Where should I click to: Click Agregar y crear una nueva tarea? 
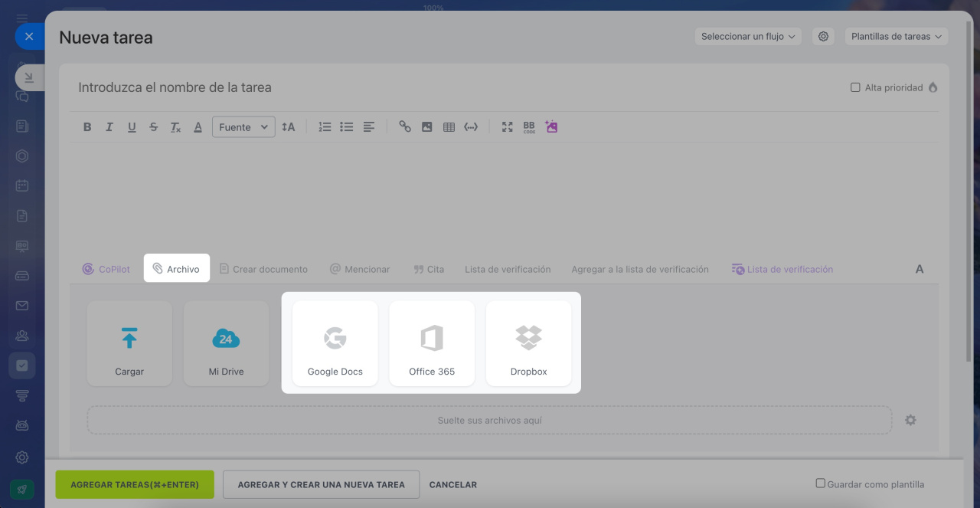(322, 484)
